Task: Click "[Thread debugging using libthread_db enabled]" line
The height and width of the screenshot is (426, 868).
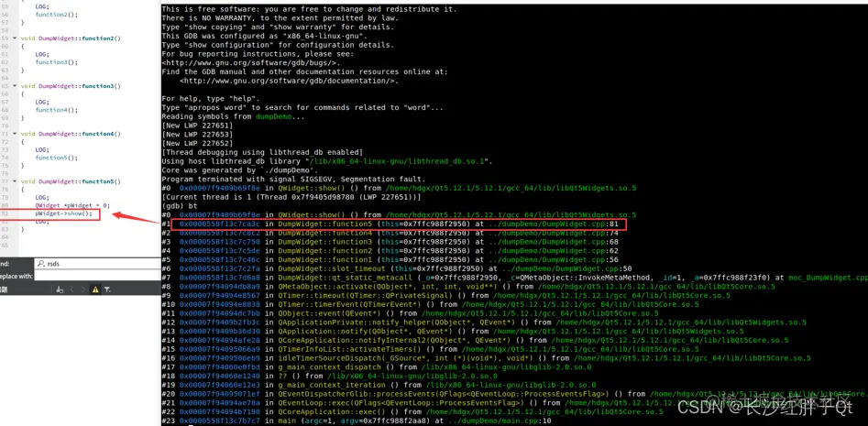Action: click(262, 152)
